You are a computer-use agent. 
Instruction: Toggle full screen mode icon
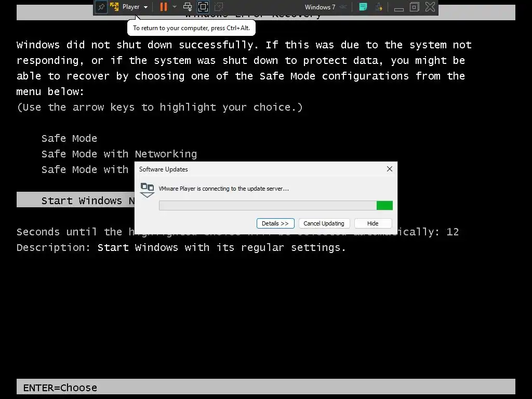click(x=203, y=7)
